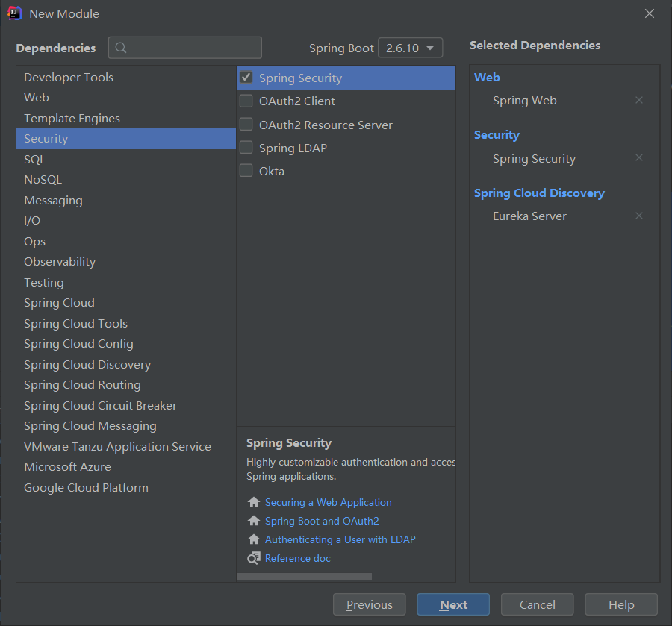
Task: Click home icon beside Securing a Web Application
Action: click(x=254, y=502)
